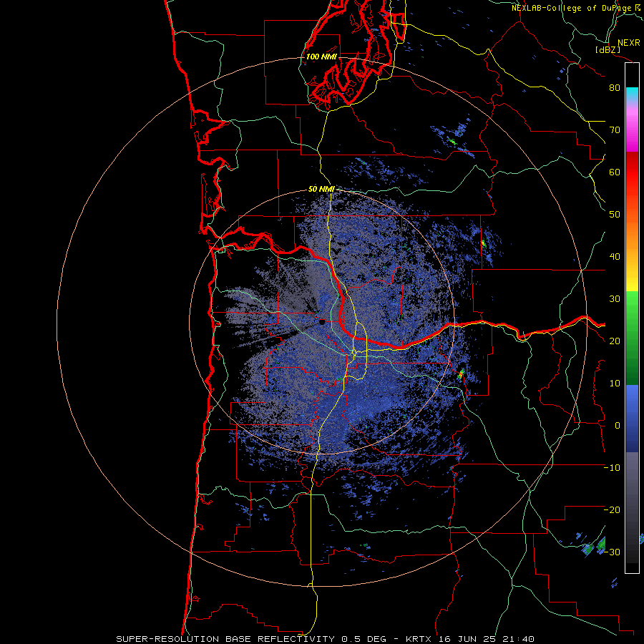Click the "100 NMI" range ring label
The image size is (644, 644).
[321, 57]
